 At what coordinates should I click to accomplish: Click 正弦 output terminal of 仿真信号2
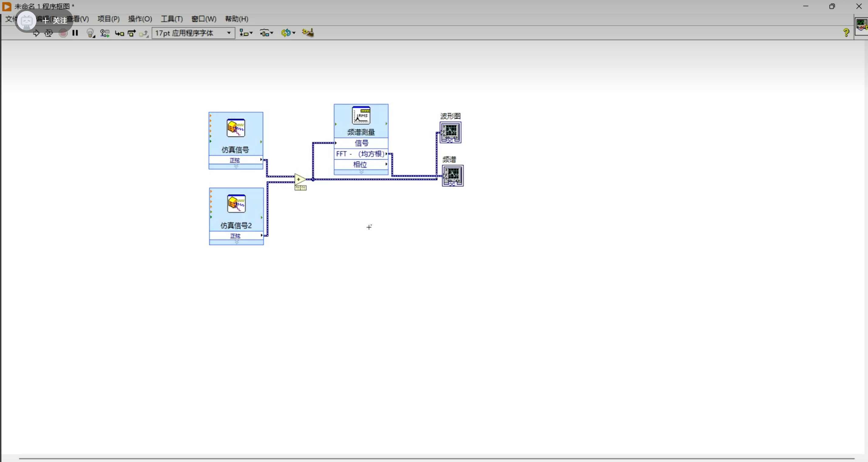click(236, 236)
